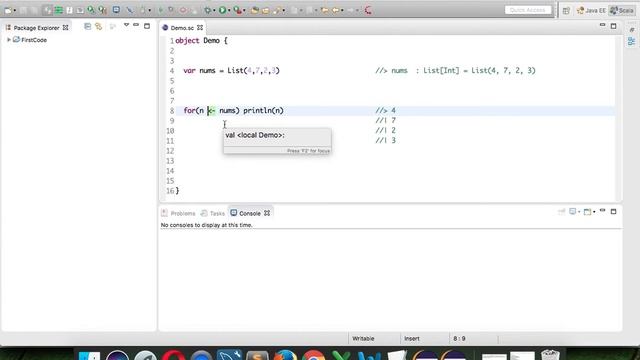
Task: Open the Debug configurations dropdown arrow
Action: pos(214,10)
